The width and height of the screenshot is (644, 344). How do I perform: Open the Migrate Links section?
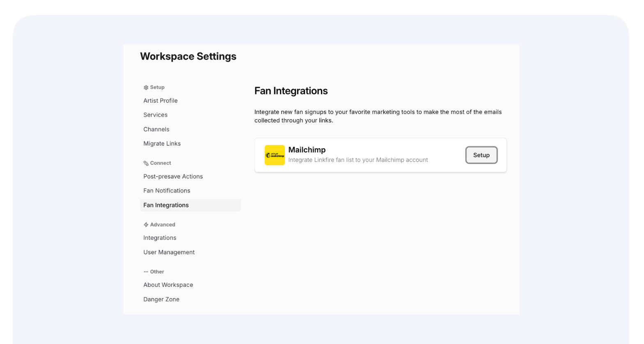click(x=162, y=144)
